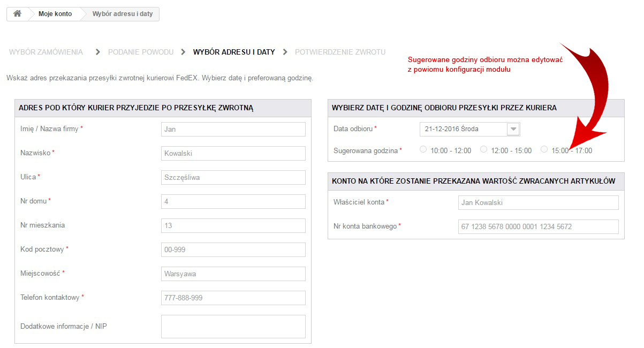Click the Właściciel konta field

tap(538, 202)
